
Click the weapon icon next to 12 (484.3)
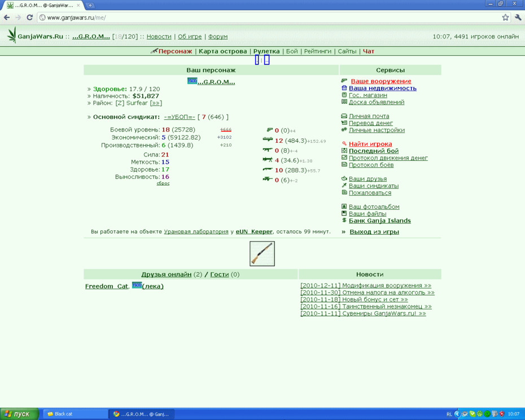(x=268, y=139)
